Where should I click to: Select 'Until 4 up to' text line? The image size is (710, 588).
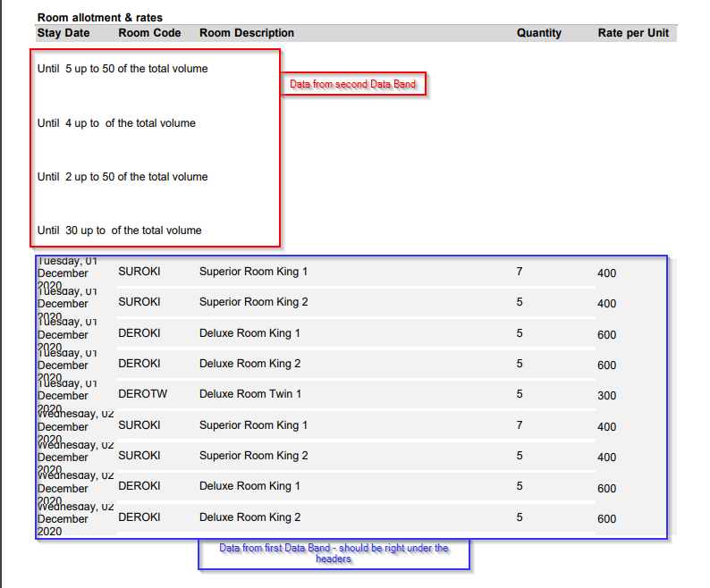click(116, 123)
